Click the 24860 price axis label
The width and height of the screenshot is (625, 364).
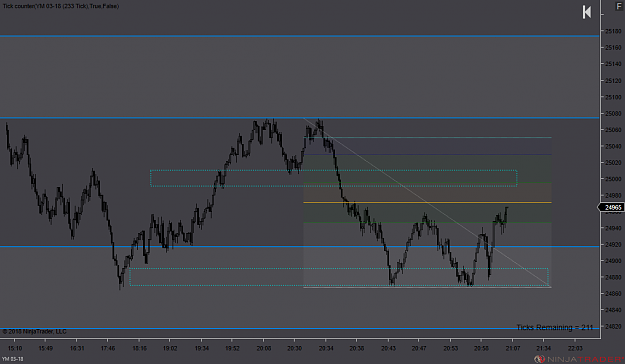(613, 293)
